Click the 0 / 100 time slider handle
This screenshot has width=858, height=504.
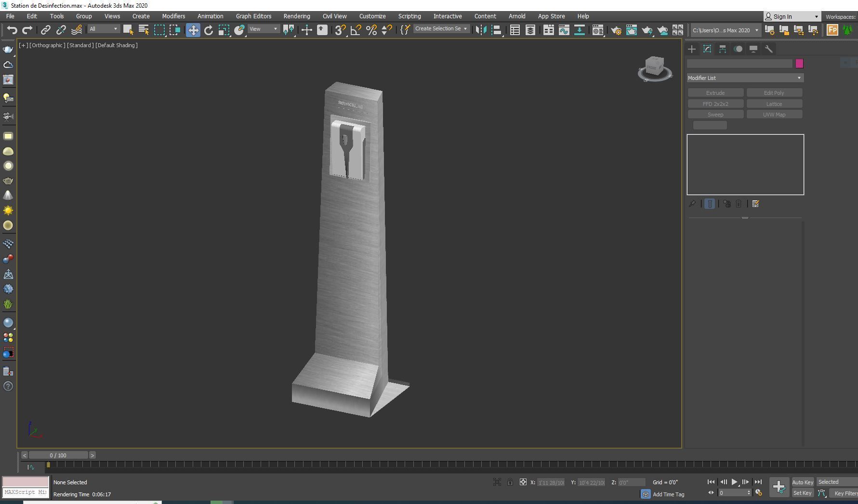(58, 455)
